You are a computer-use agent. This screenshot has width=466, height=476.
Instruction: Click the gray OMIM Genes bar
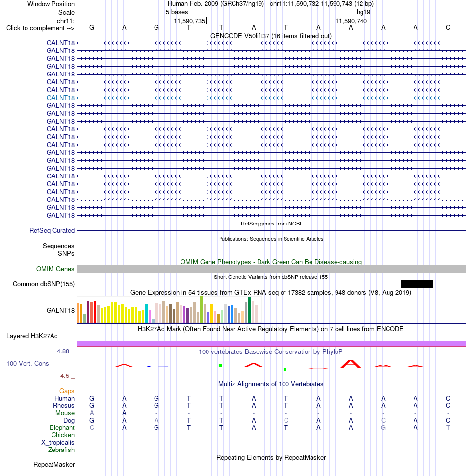[x=271, y=269]
